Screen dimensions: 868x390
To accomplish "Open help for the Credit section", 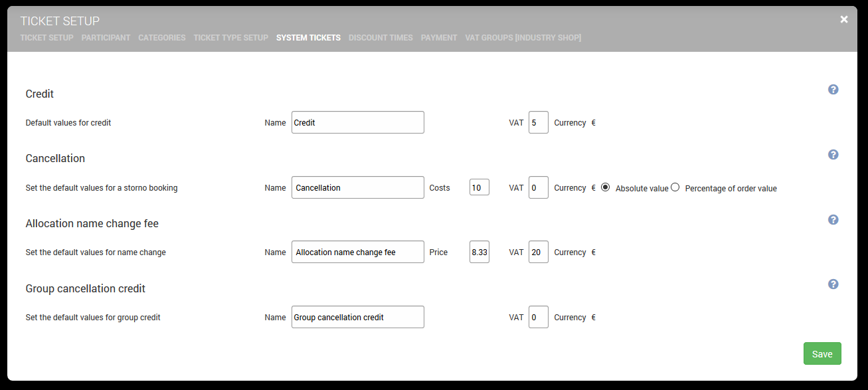I will (833, 90).
